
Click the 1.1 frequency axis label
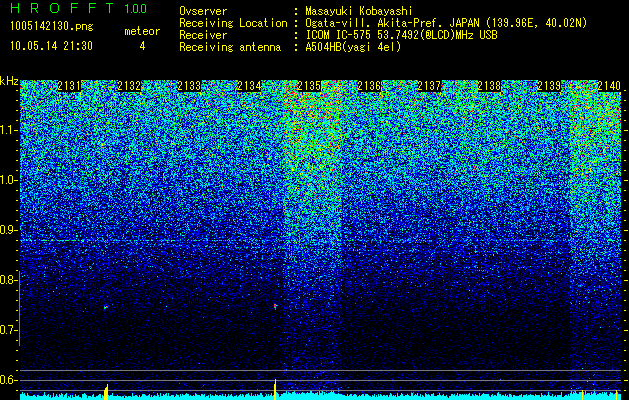coord(8,130)
